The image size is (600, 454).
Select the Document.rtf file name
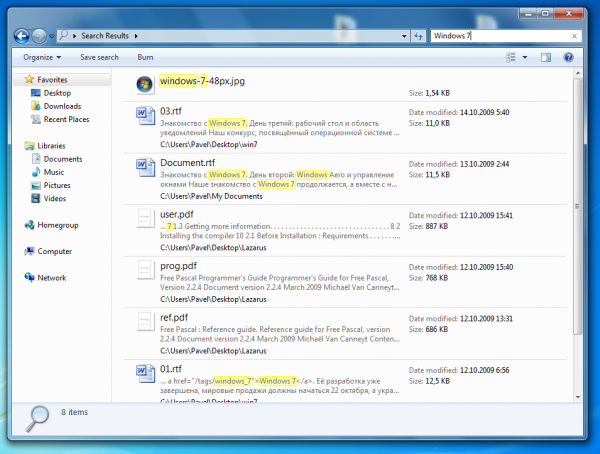[188, 163]
